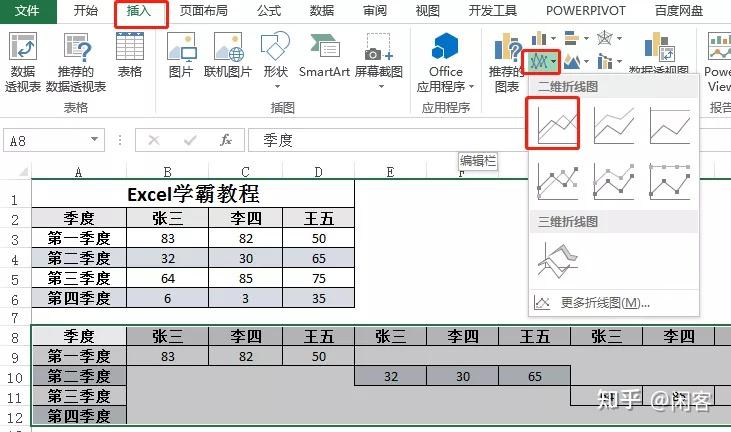This screenshot has height=432, width=731.
Task: Open the column chart dropdown
Action: click(543, 38)
